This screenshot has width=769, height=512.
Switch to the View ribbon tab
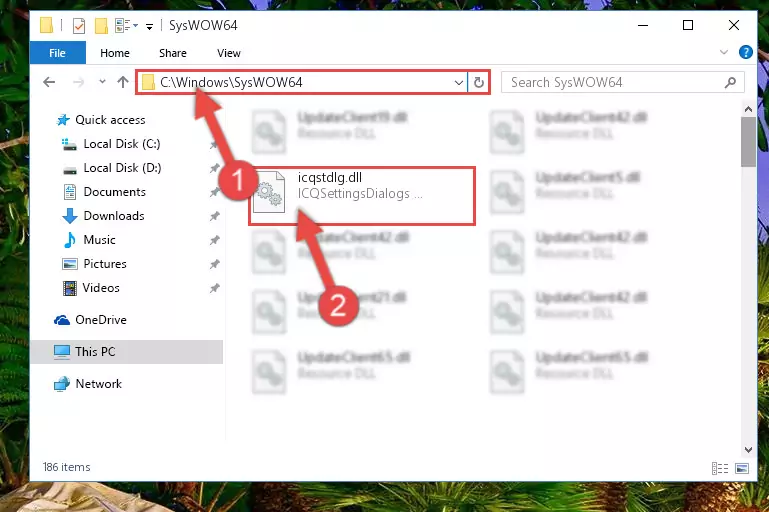[229, 53]
